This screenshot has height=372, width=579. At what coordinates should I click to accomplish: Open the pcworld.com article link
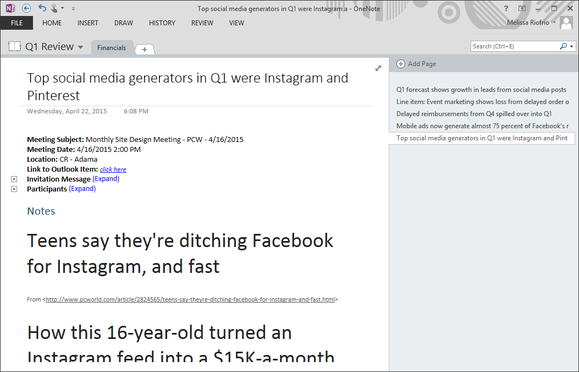tap(190, 299)
